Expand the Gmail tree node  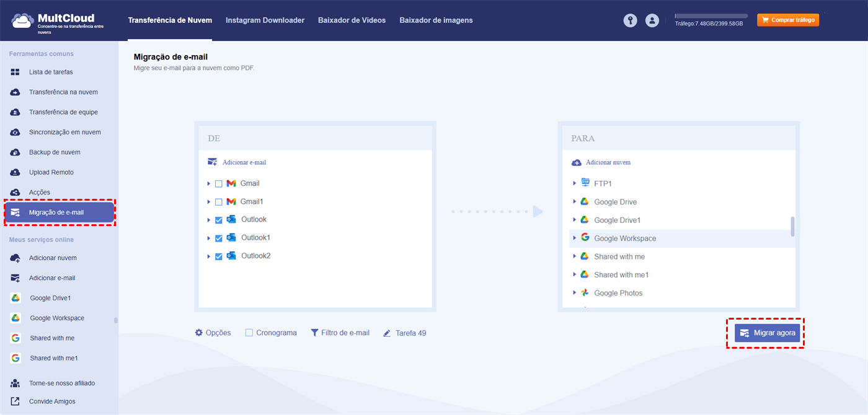[209, 184]
